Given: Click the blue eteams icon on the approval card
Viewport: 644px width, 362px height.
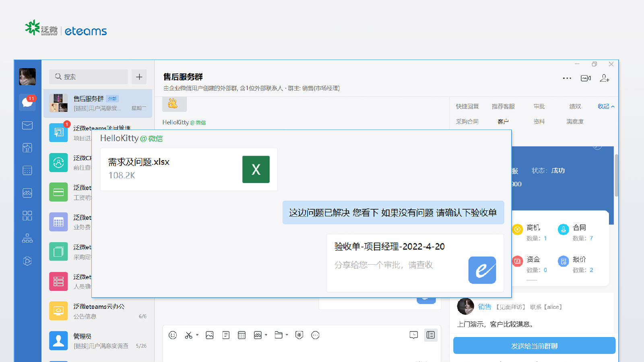Looking at the screenshot, I should tap(482, 270).
